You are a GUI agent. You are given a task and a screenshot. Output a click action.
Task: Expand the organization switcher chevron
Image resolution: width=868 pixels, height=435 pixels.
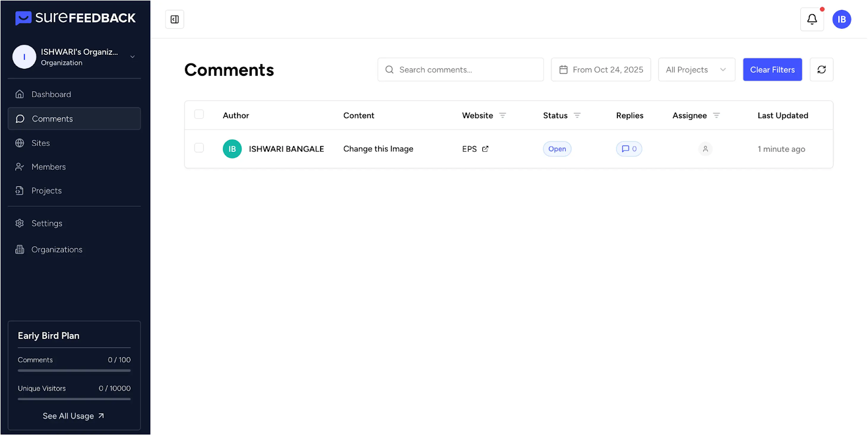click(x=132, y=57)
